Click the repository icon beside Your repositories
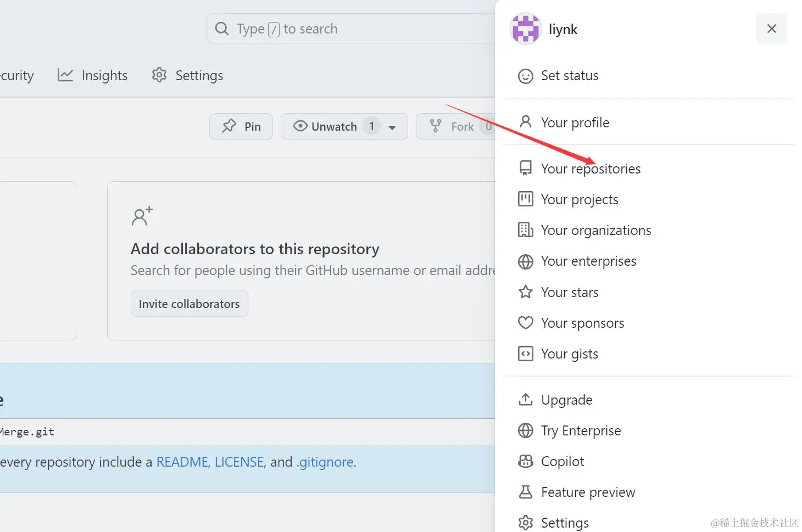Viewport: 802px width, 532px height. tap(525, 168)
